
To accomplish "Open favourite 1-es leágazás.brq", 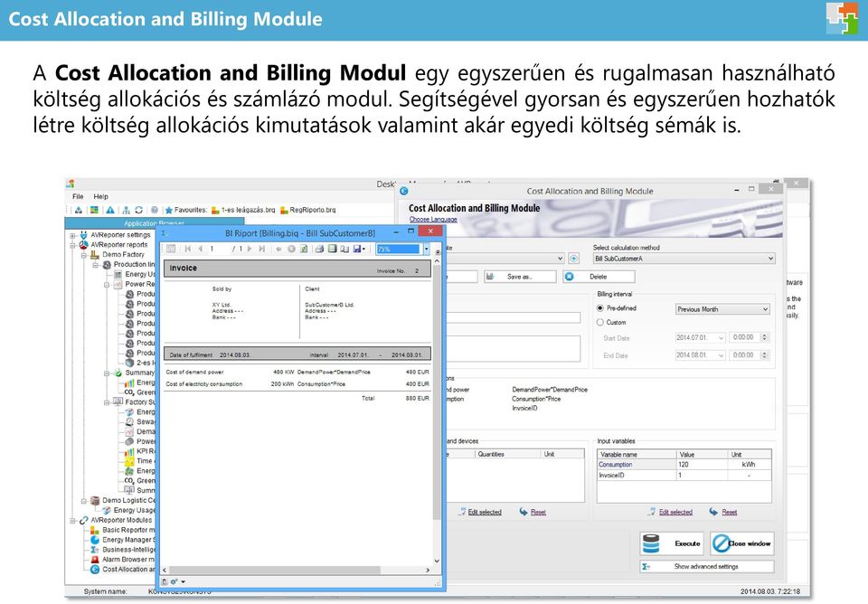I will click(x=243, y=210).
